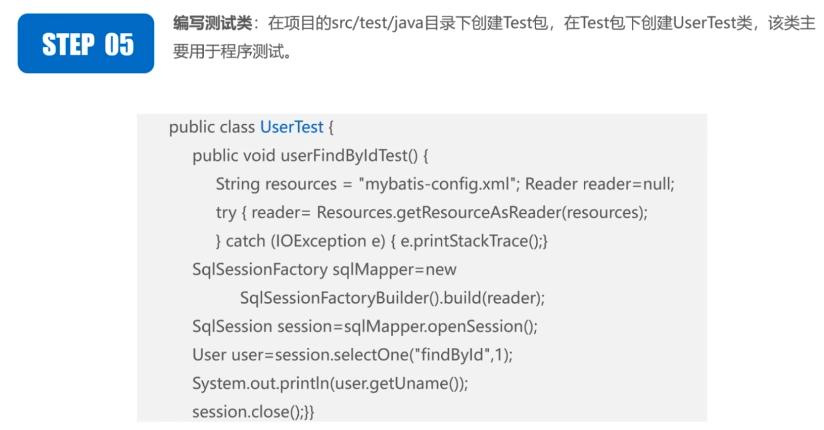Click the SqlSessionFactoryBuilder().build(reader) line
The width and height of the screenshot is (824, 430).
click(x=391, y=298)
